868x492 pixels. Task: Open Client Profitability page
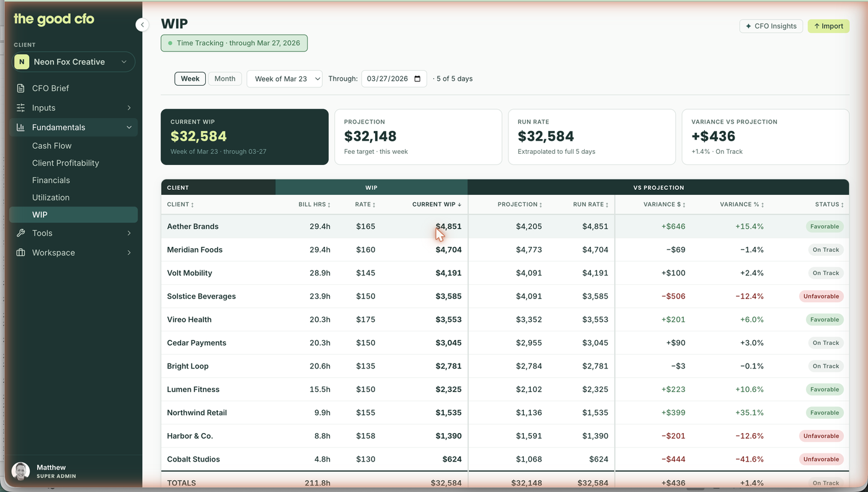coord(66,163)
